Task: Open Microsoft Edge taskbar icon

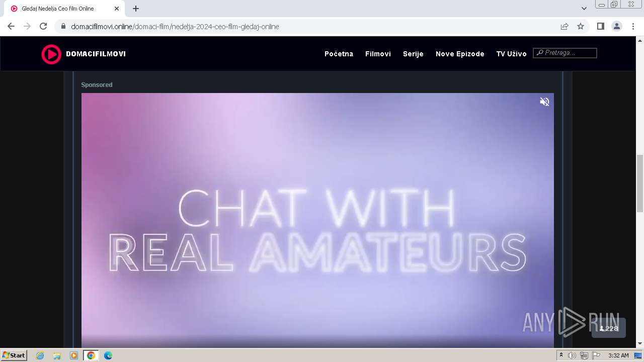Action: (108, 355)
